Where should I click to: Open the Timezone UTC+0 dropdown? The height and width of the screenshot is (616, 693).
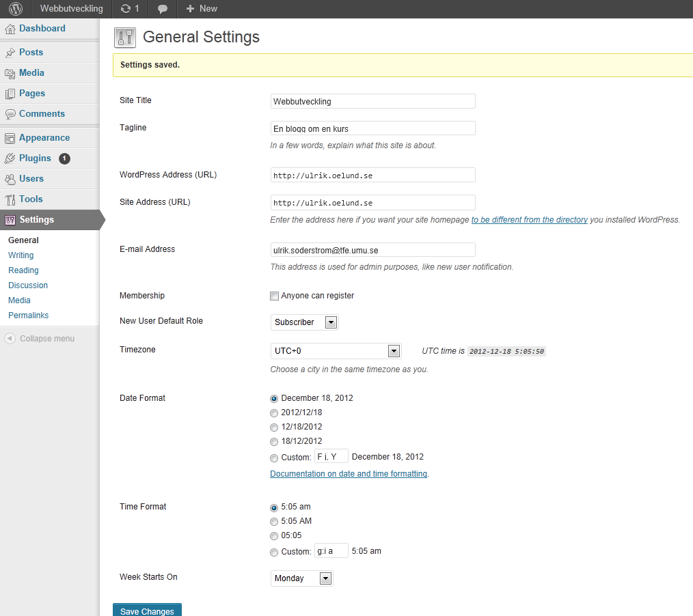pyautogui.click(x=336, y=351)
